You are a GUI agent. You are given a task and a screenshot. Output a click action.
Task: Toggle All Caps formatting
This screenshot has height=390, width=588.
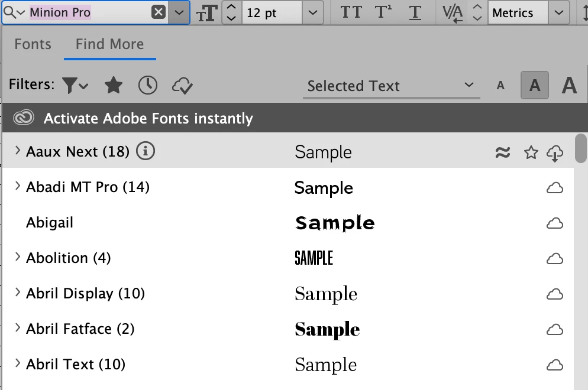(x=351, y=12)
